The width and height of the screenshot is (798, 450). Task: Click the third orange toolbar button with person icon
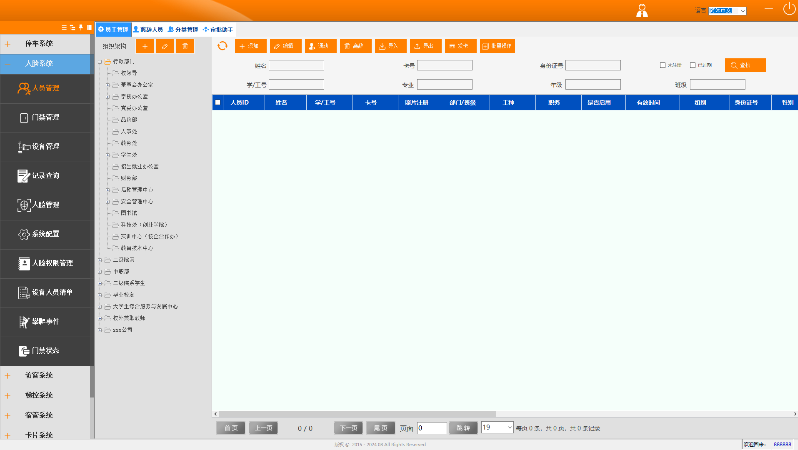click(321, 46)
